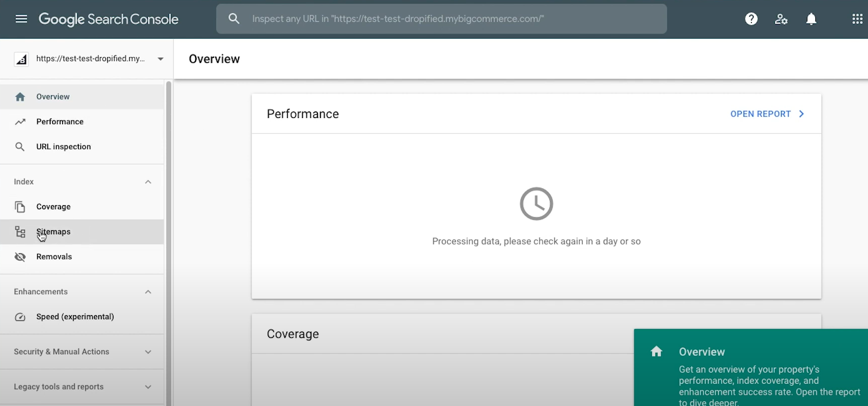Click the Inspect any URL search field

click(x=441, y=19)
